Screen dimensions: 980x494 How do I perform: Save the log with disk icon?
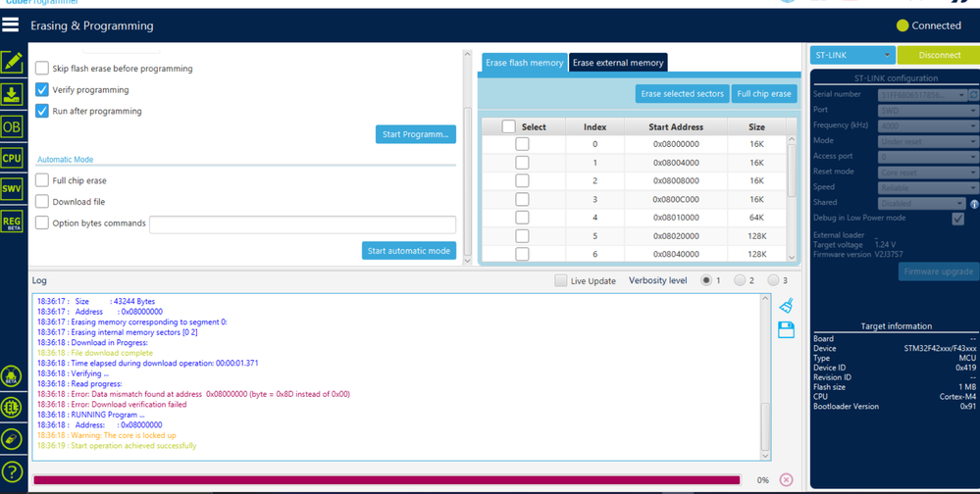point(786,329)
